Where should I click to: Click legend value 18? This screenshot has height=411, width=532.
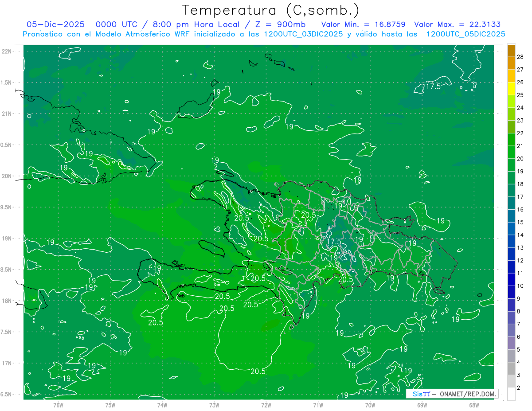(520, 184)
